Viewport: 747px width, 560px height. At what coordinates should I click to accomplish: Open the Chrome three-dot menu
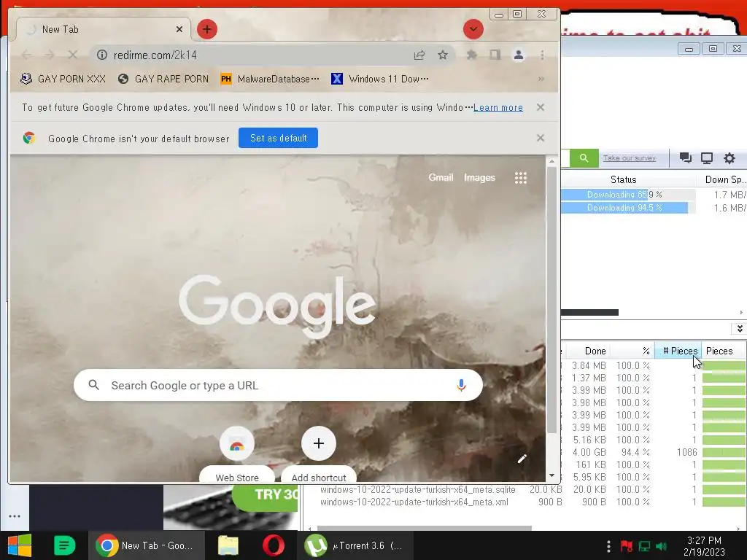(x=542, y=55)
